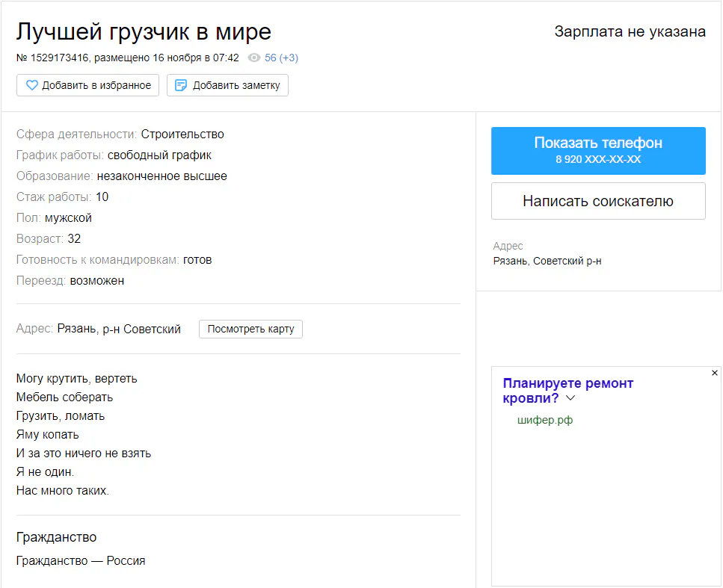Click the note icon to add a note
The width and height of the screenshot is (723, 588).
[181, 85]
